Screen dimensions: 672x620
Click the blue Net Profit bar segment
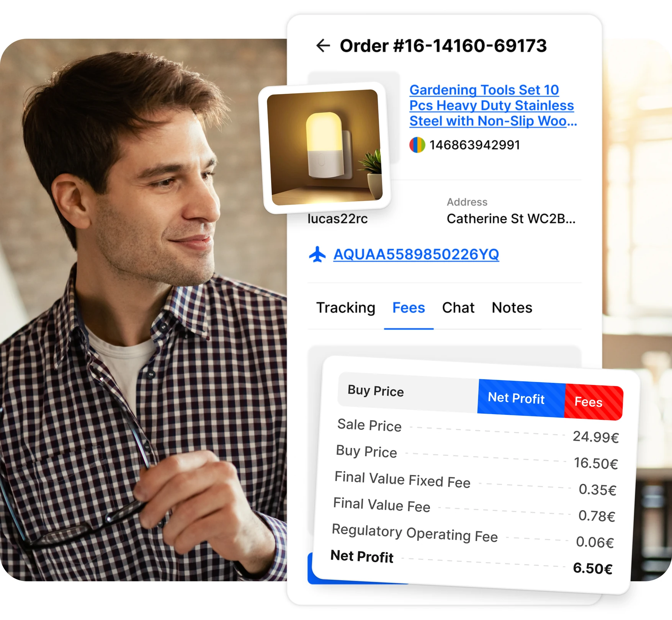[522, 398]
